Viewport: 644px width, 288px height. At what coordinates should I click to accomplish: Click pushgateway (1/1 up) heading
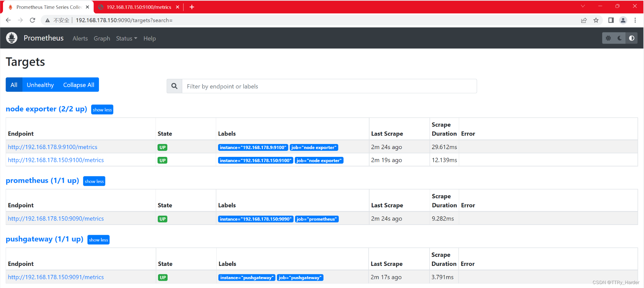tap(45, 239)
